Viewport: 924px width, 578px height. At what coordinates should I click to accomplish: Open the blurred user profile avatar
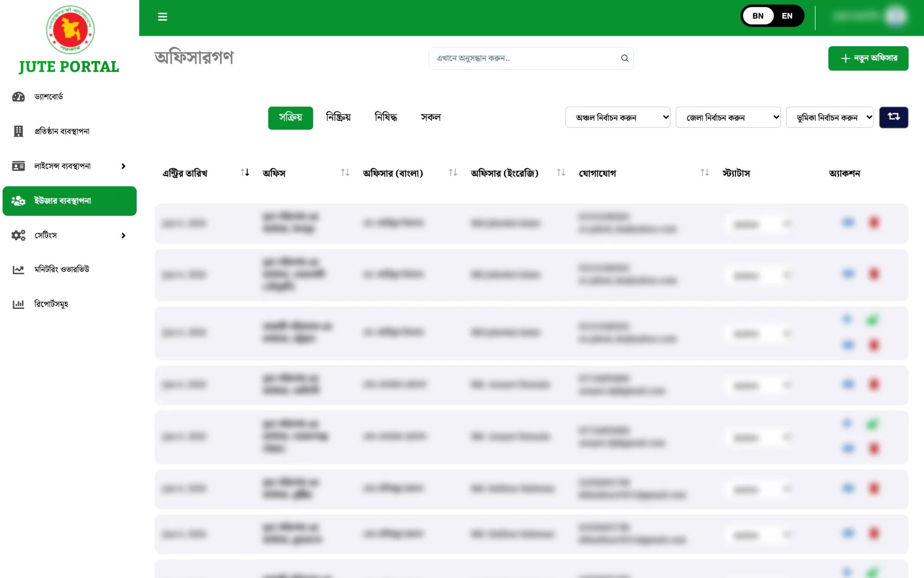(x=896, y=17)
